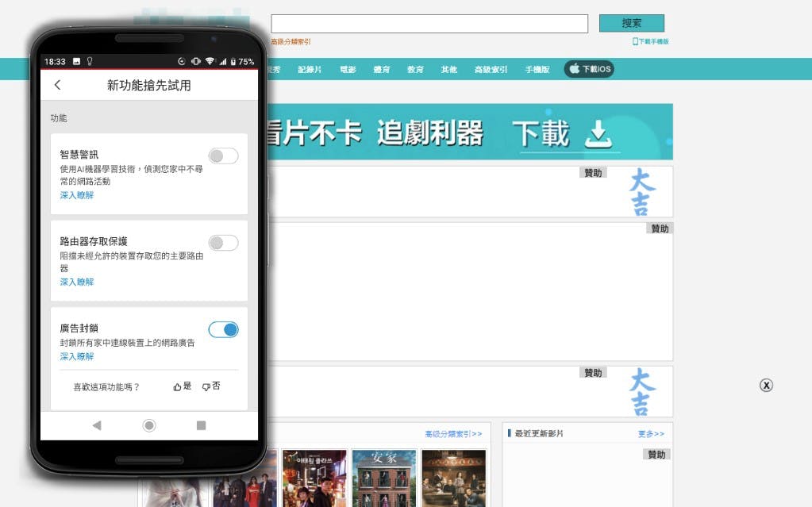
Task: Open 深入瞭解 link under 智慧警訊
Action: 77,195
